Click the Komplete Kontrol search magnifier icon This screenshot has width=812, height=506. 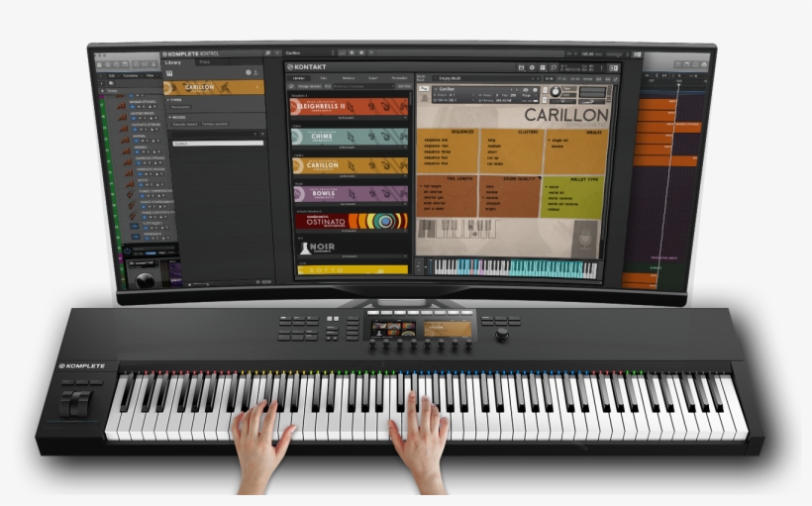coord(267,52)
